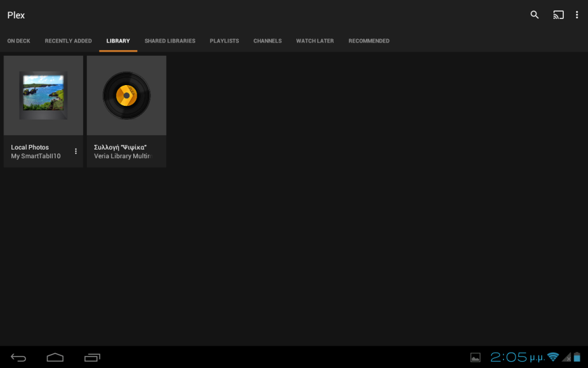Show the Watch Later tab
The image size is (588, 368).
(315, 41)
